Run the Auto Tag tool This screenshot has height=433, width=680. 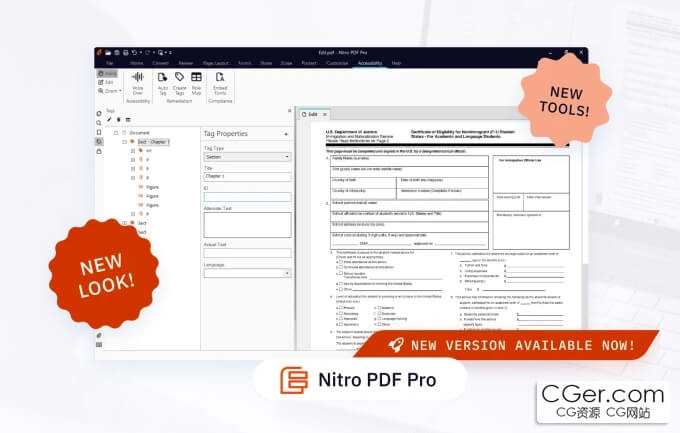point(163,83)
